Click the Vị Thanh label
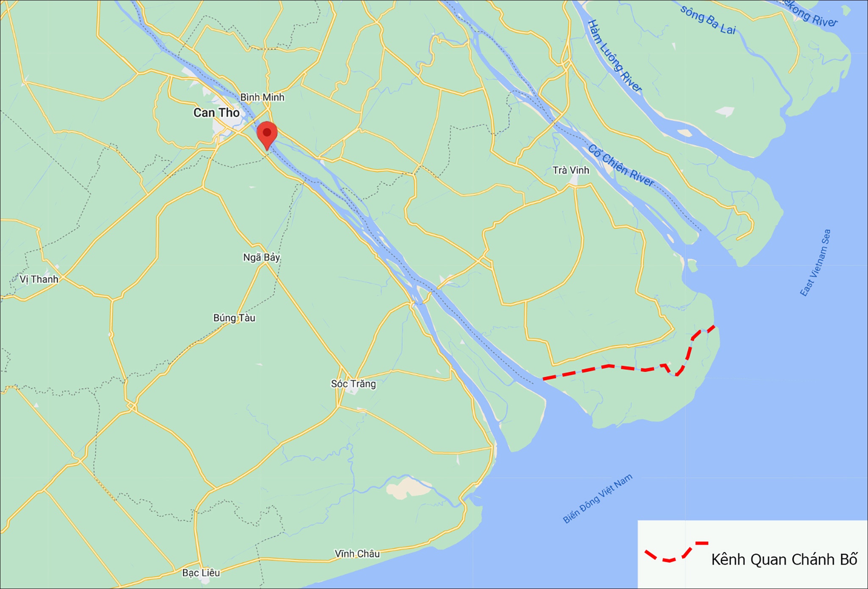This screenshot has height=589, width=868. pyautogui.click(x=39, y=279)
